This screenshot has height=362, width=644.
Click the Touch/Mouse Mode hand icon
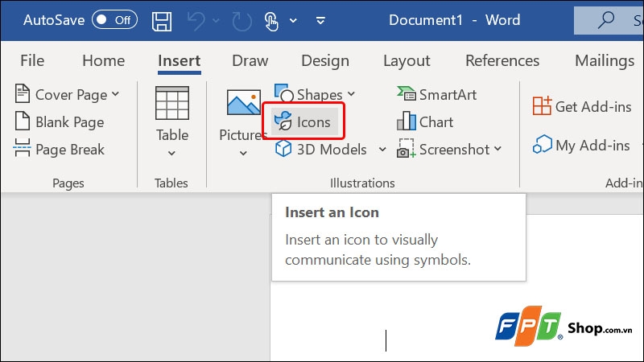pos(271,21)
